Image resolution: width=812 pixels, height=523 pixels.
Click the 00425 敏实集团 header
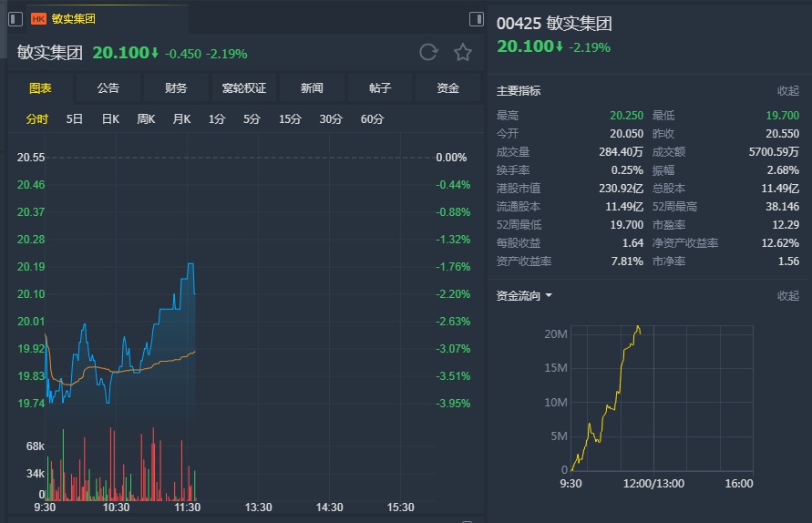554,24
